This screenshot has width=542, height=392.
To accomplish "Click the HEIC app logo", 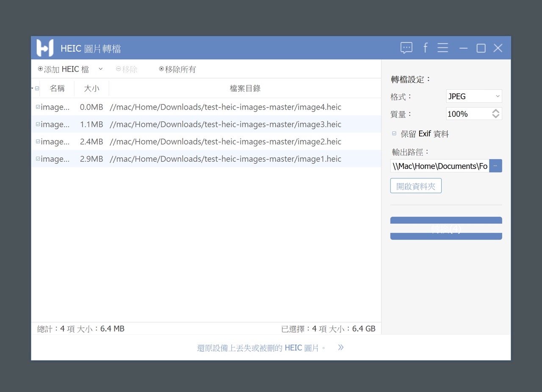I will pos(45,48).
